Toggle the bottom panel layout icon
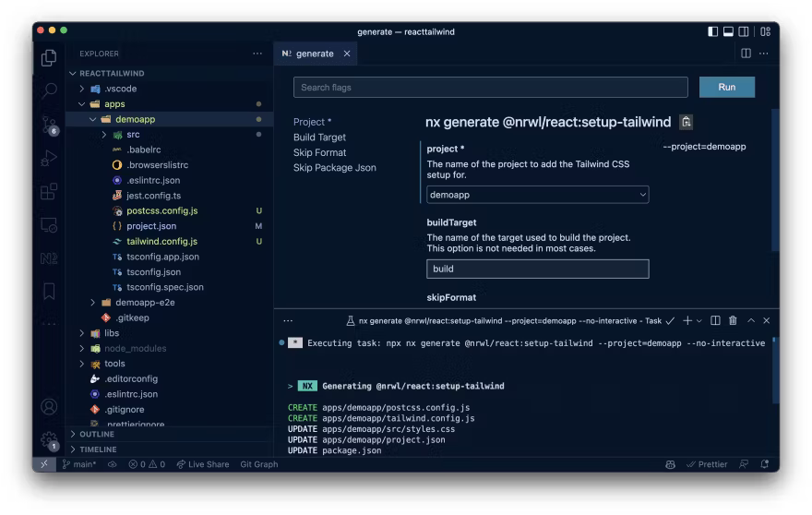Screen dimensions: 812x515 pos(728,31)
